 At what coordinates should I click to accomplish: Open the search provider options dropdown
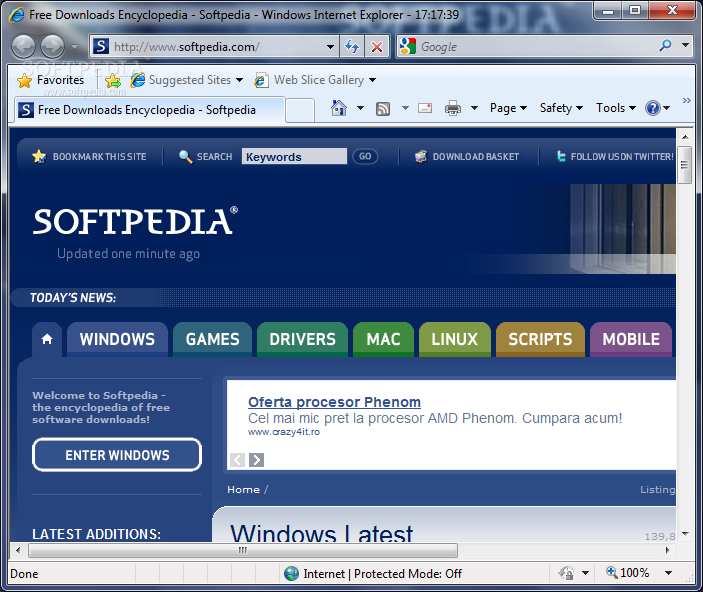[685, 45]
